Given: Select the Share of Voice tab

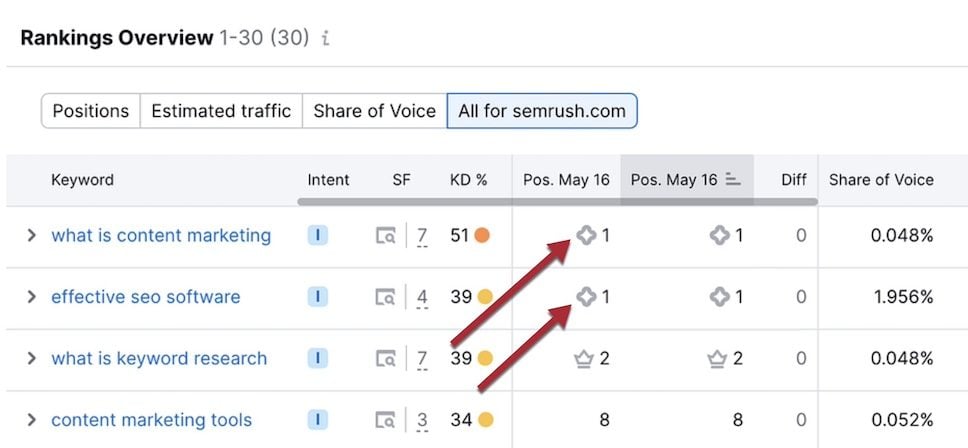Looking at the screenshot, I should (x=374, y=111).
